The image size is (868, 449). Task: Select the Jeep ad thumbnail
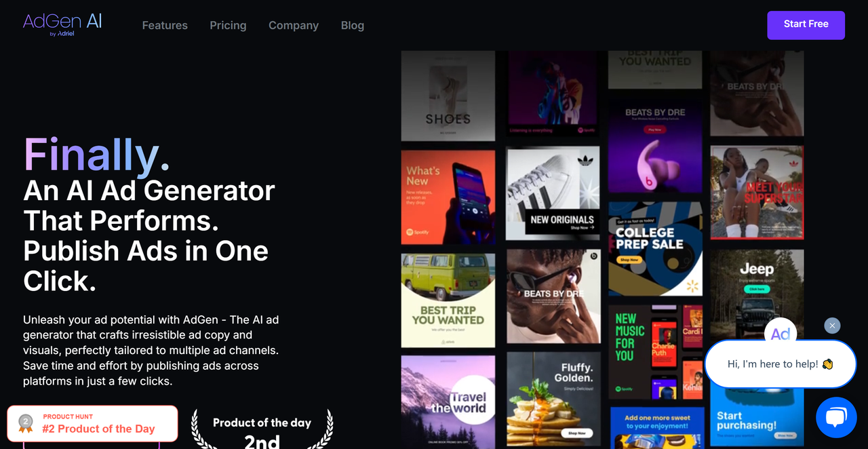[757, 295]
